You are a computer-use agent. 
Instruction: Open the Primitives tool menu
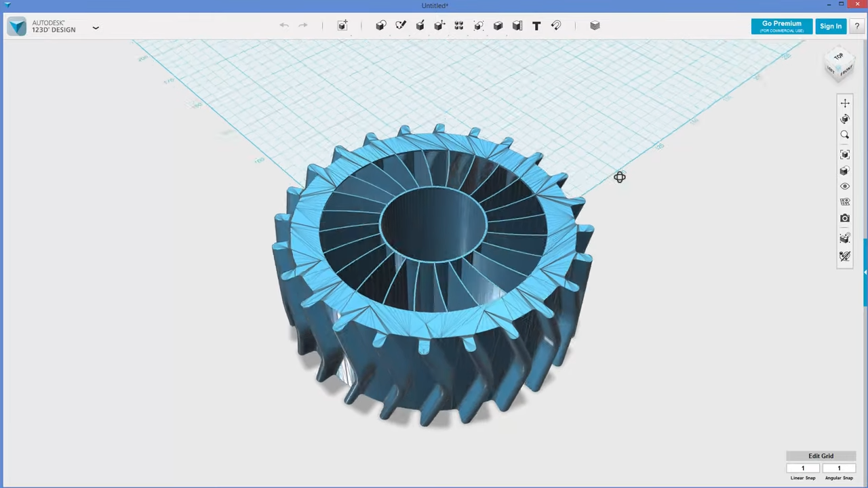pyautogui.click(x=380, y=26)
